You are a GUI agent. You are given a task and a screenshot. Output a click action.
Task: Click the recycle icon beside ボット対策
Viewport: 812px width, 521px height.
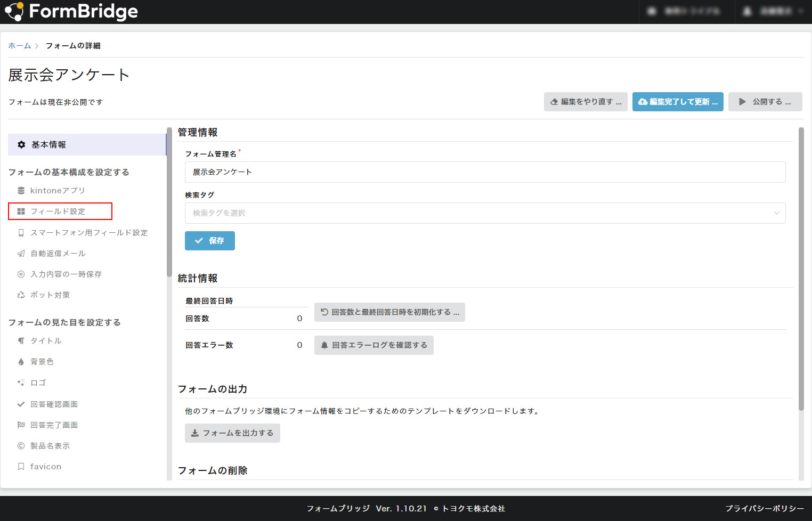21,295
